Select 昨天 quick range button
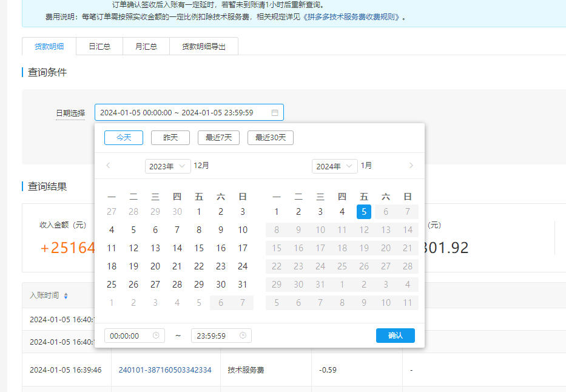 point(170,138)
